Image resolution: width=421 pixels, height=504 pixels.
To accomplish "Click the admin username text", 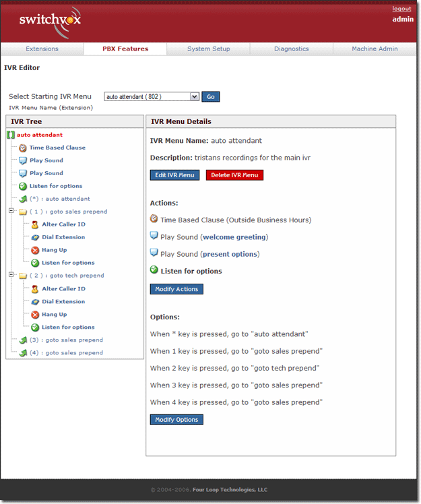I will point(403,20).
